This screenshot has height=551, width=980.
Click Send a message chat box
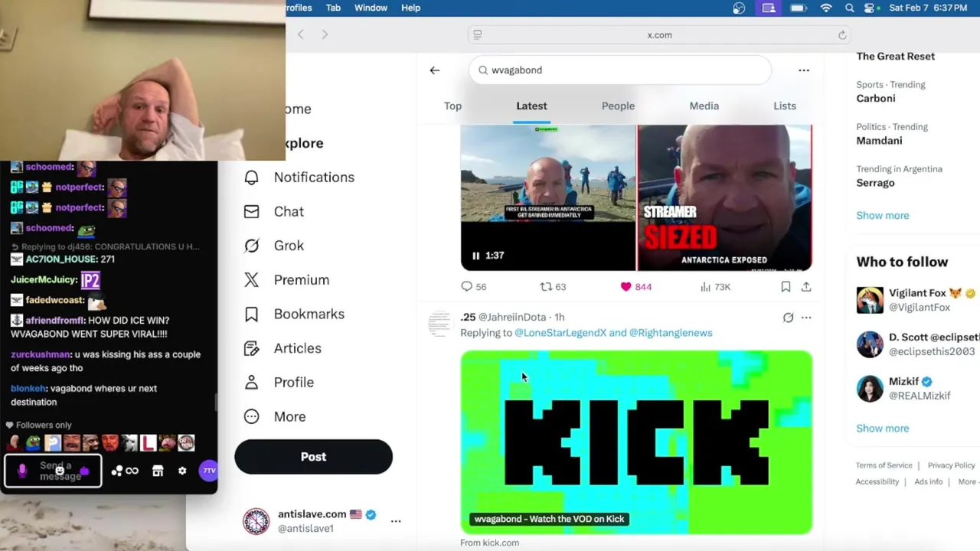tap(53, 471)
